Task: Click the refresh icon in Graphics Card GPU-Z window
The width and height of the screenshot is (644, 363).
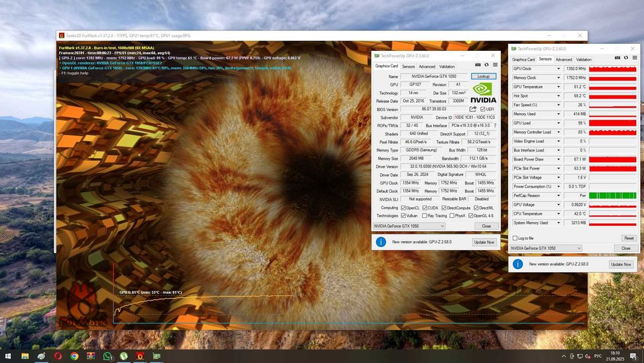Action: pos(487,65)
